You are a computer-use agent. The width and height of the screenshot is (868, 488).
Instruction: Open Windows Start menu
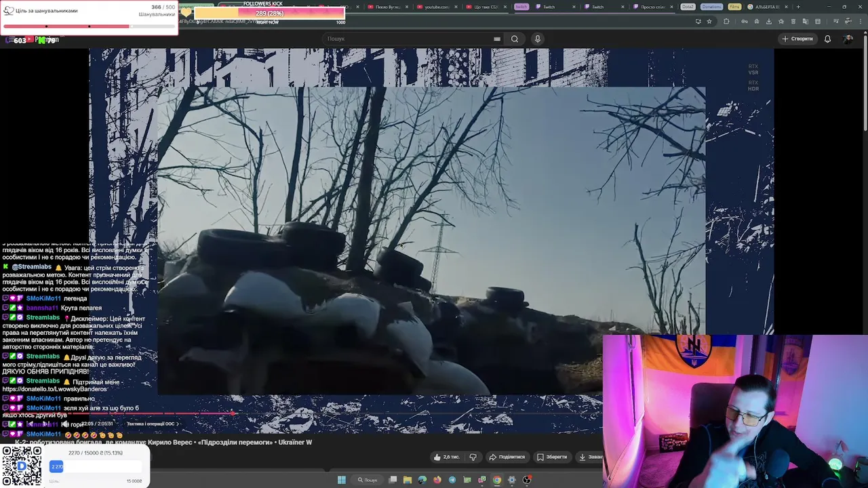[x=342, y=480]
